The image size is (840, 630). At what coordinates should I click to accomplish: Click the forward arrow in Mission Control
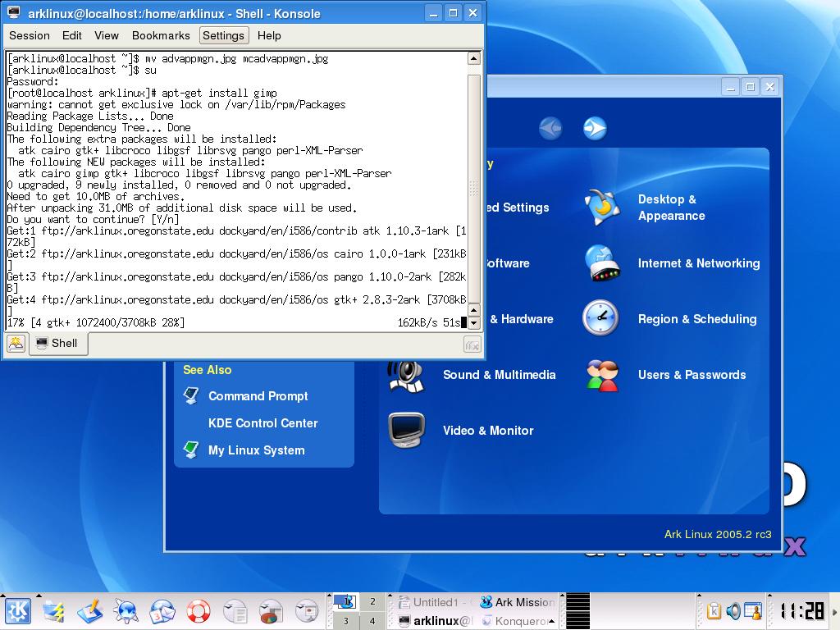point(595,128)
